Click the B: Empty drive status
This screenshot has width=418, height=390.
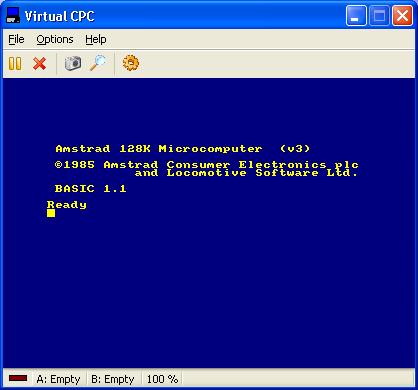coord(113,379)
